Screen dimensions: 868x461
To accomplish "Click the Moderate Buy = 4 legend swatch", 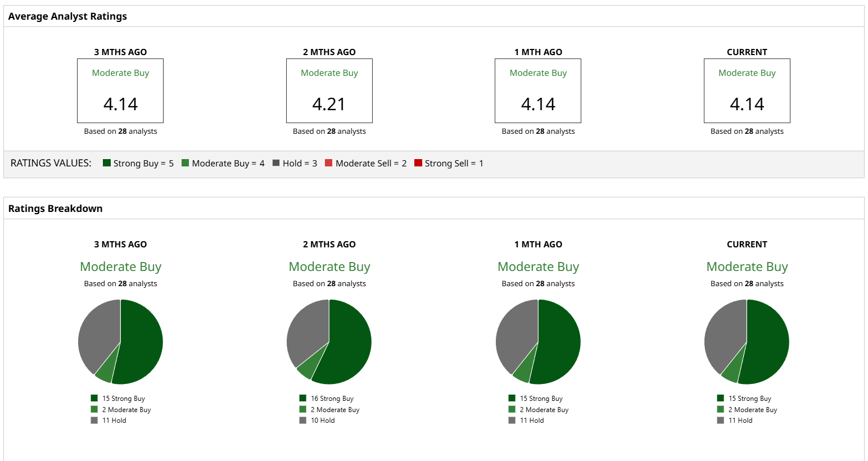I will click(x=186, y=163).
